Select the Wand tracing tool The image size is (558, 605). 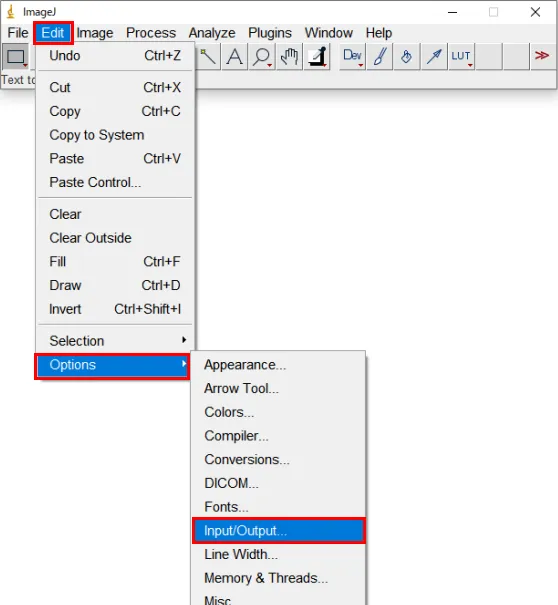tap(208, 57)
